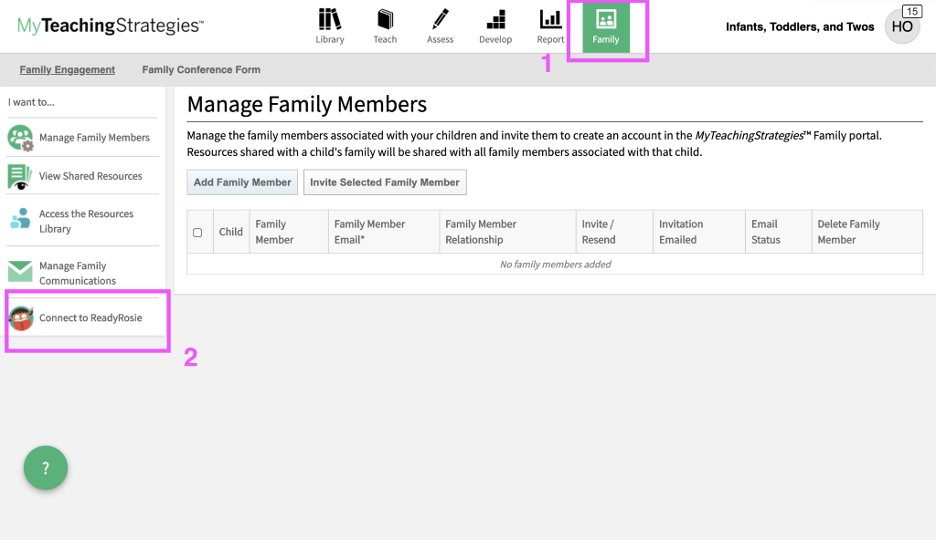Viewport: 936px width, 540px height.
Task: Click the green help question mark button
Action: click(x=45, y=468)
